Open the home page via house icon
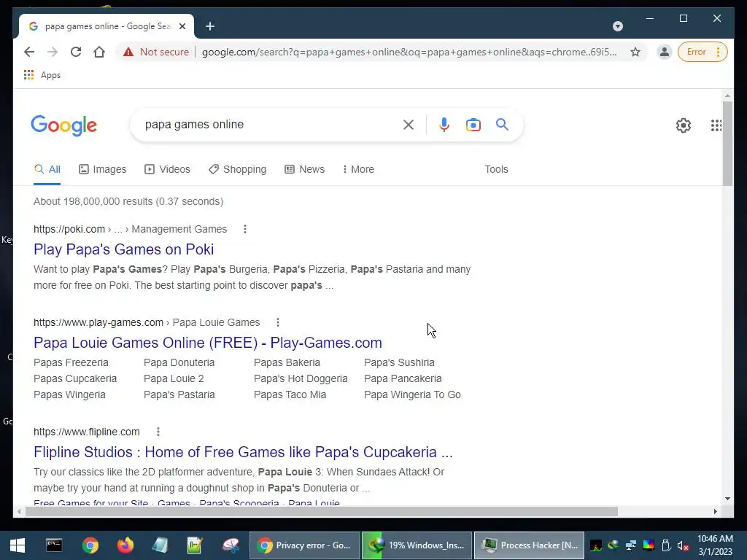The width and height of the screenshot is (747, 560). [99, 52]
